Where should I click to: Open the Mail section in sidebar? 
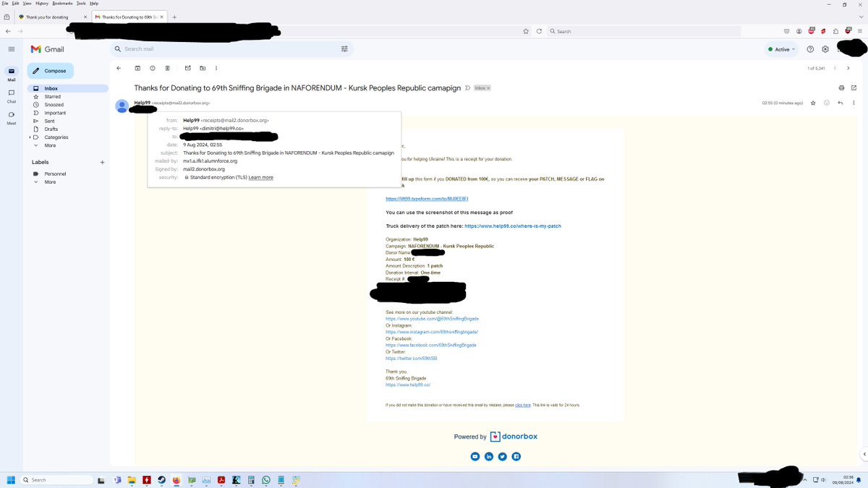pos(11,74)
